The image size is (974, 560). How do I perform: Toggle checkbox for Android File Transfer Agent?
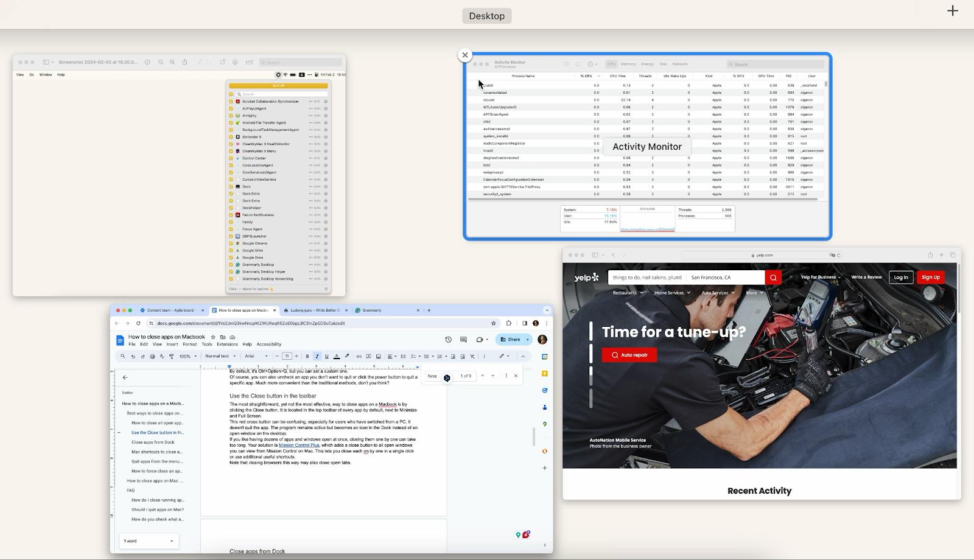click(231, 123)
